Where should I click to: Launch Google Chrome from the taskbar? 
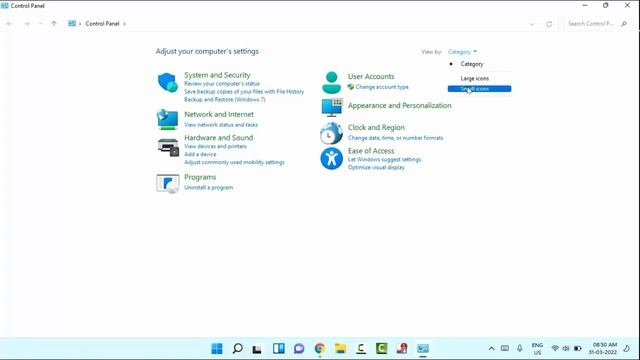(320, 349)
